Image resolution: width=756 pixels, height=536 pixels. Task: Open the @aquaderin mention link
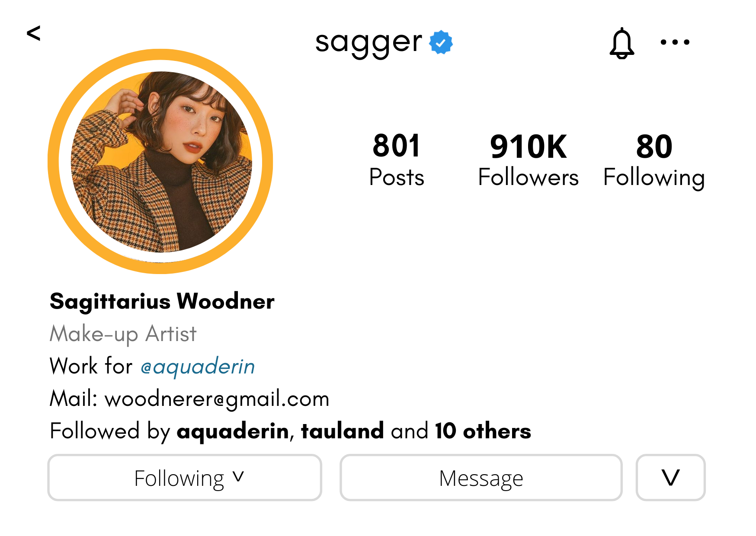coord(198,367)
